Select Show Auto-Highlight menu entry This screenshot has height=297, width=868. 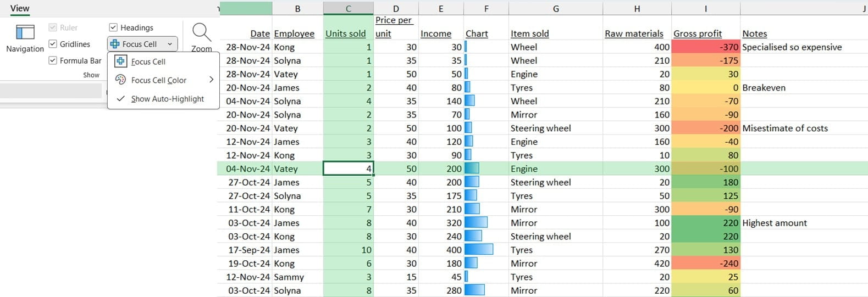[x=167, y=99]
